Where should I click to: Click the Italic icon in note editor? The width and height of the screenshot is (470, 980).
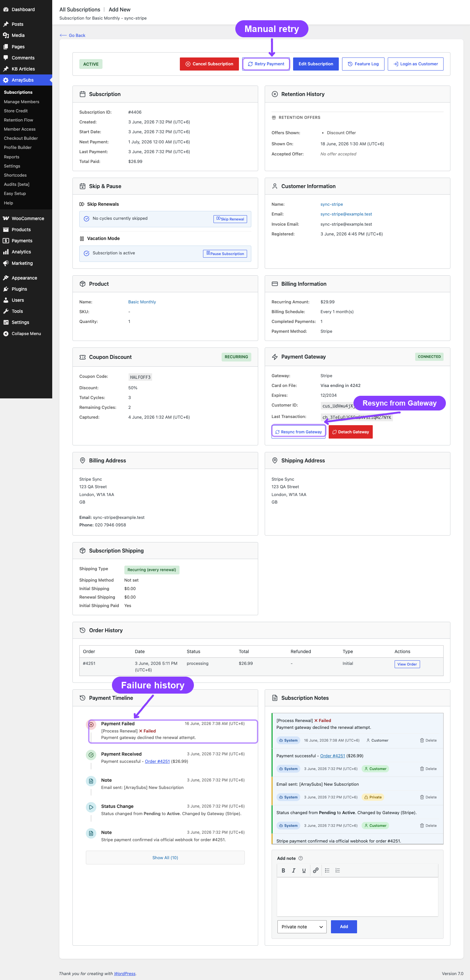[x=293, y=870]
